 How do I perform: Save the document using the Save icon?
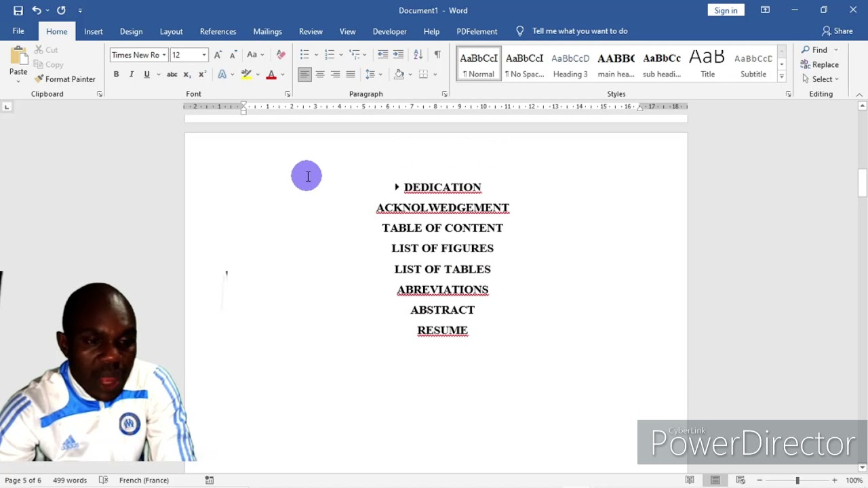coord(18,10)
